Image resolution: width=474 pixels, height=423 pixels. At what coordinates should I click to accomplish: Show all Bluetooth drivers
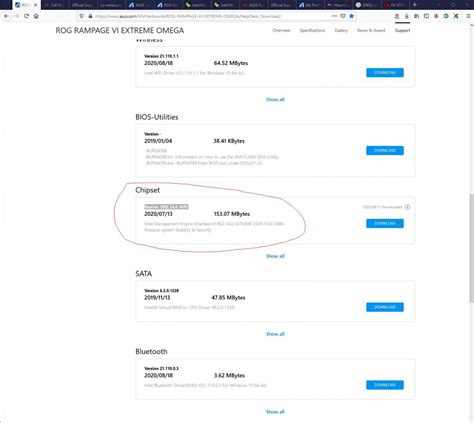click(275, 412)
